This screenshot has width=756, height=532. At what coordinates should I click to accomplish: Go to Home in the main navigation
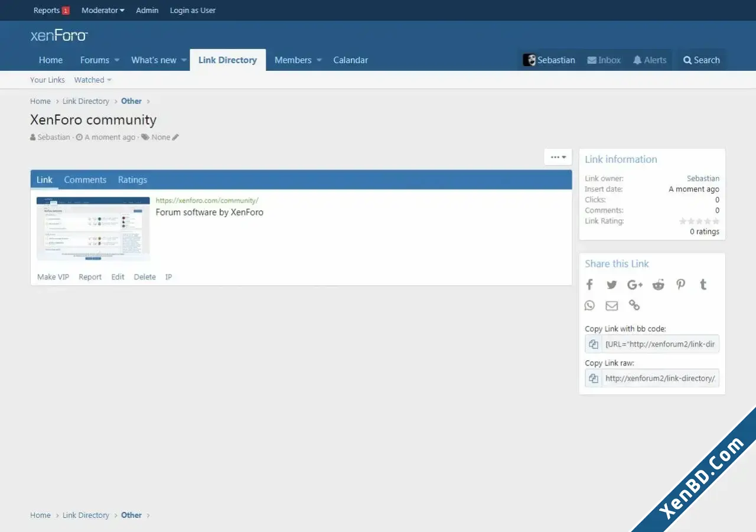tap(51, 60)
